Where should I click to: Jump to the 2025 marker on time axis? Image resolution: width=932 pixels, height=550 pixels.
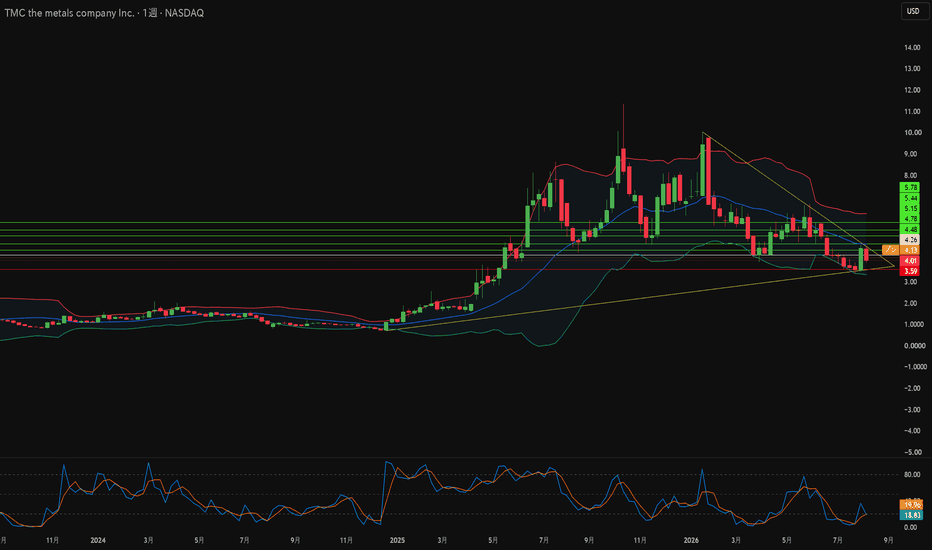coord(397,540)
